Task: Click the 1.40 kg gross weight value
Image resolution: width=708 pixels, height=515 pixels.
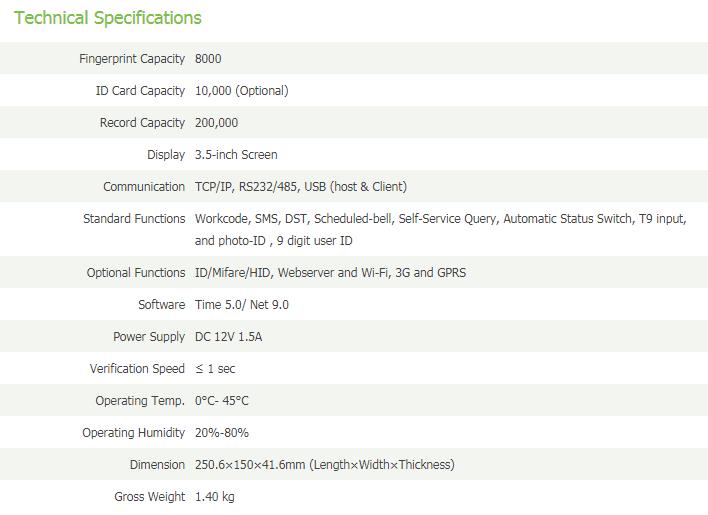Action: coord(214,497)
